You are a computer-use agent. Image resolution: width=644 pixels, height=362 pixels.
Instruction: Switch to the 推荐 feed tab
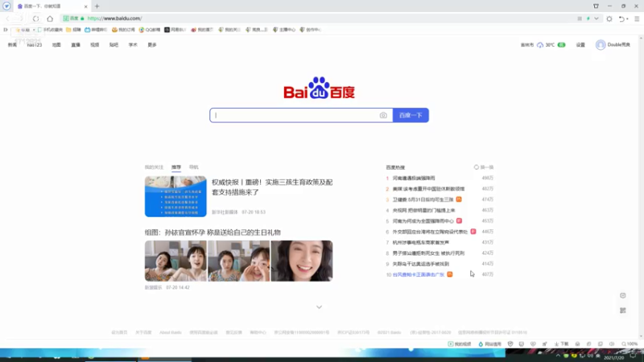[x=176, y=167]
